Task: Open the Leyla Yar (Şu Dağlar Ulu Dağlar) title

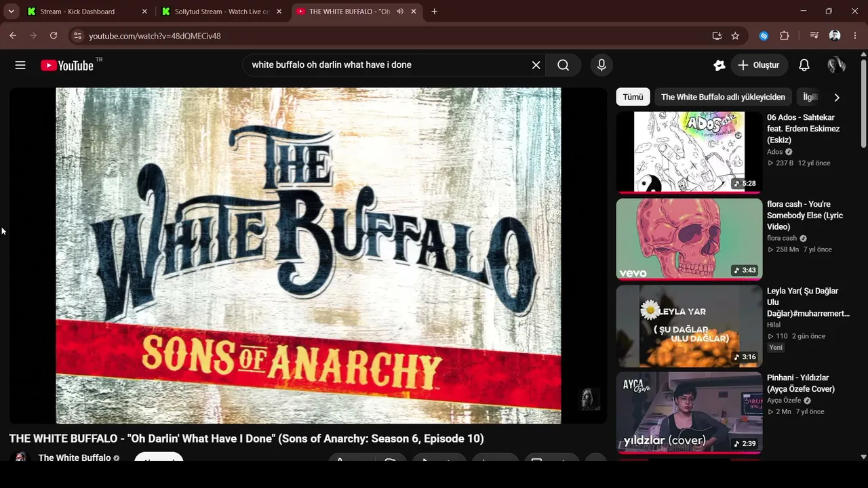Action: coord(808,302)
